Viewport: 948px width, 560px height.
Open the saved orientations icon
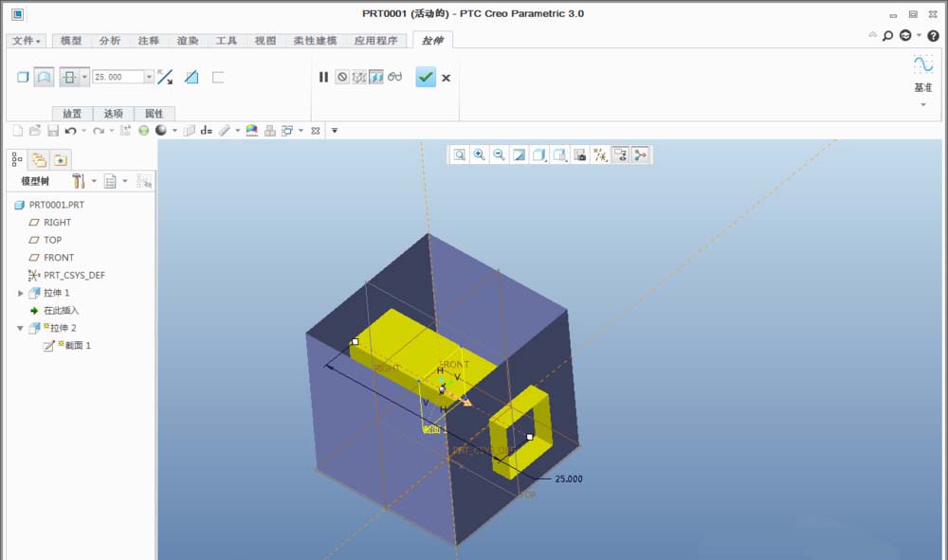(x=559, y=155)
